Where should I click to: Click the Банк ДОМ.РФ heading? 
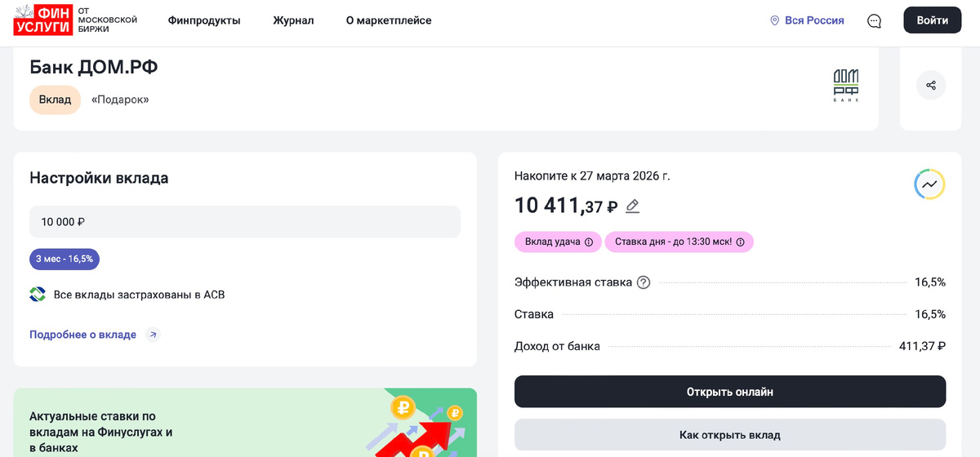click(94, 67)
